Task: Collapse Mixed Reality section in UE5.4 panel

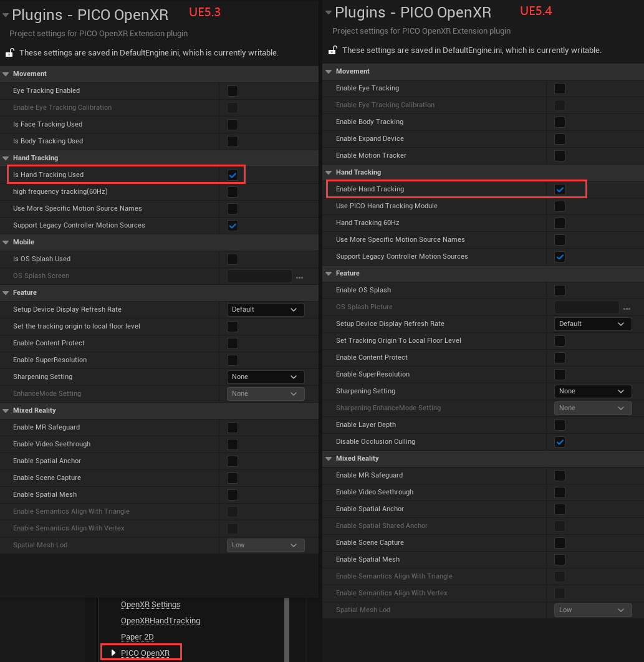Action: [x=329, y=459]
